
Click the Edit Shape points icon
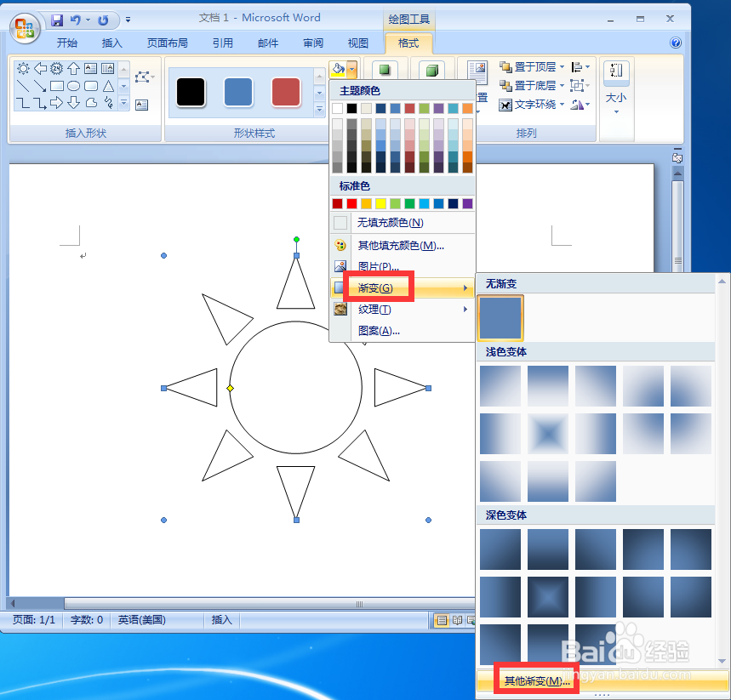pos(143,77)
